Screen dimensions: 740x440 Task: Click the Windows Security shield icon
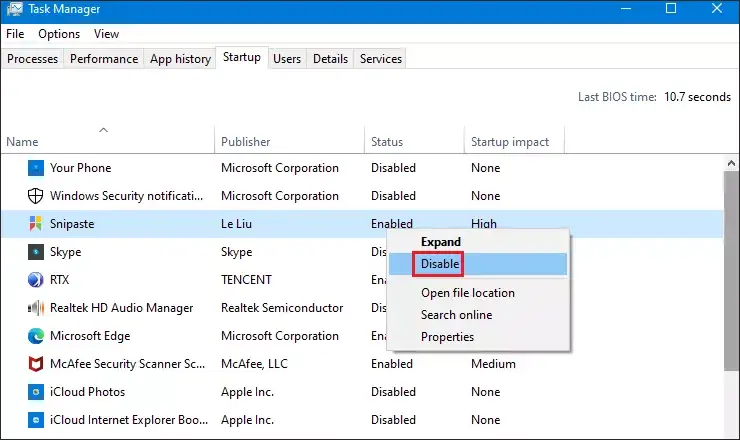35,195
